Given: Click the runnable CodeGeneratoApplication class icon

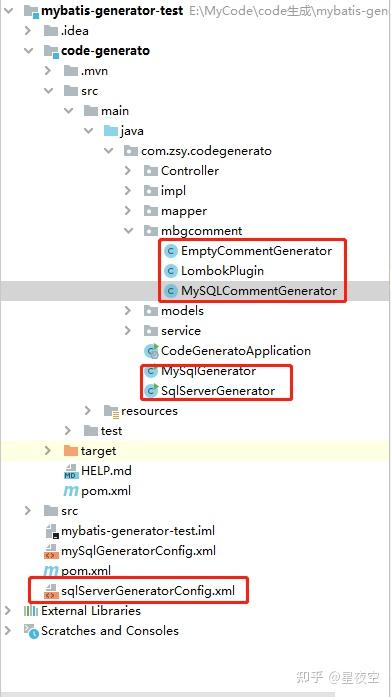Looking at the screenshot, I should pyautogui.click(x=152, y=351).
